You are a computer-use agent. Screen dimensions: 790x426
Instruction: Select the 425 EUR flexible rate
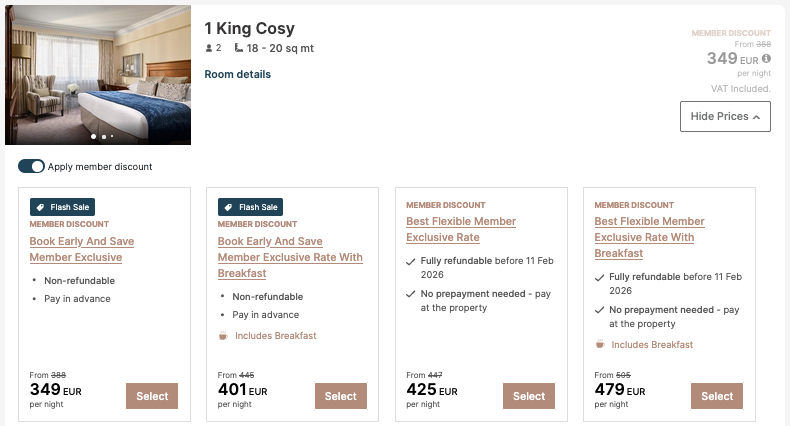[529, 396]
